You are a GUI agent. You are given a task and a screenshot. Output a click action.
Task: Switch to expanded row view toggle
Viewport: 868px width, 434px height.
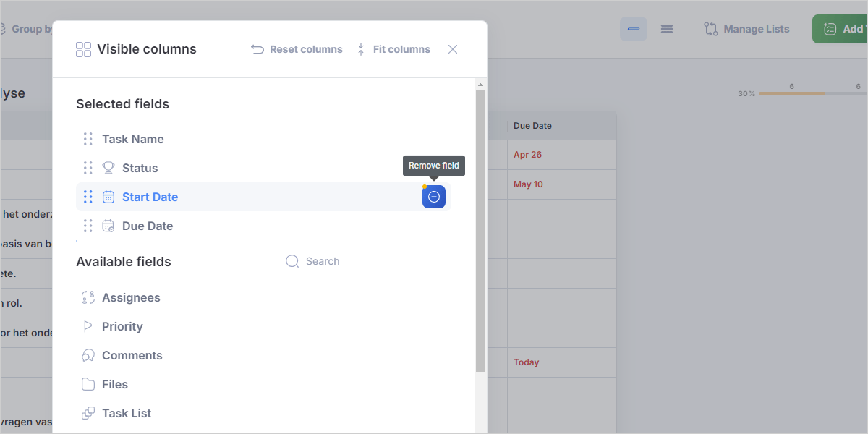[x=667, y=29]
